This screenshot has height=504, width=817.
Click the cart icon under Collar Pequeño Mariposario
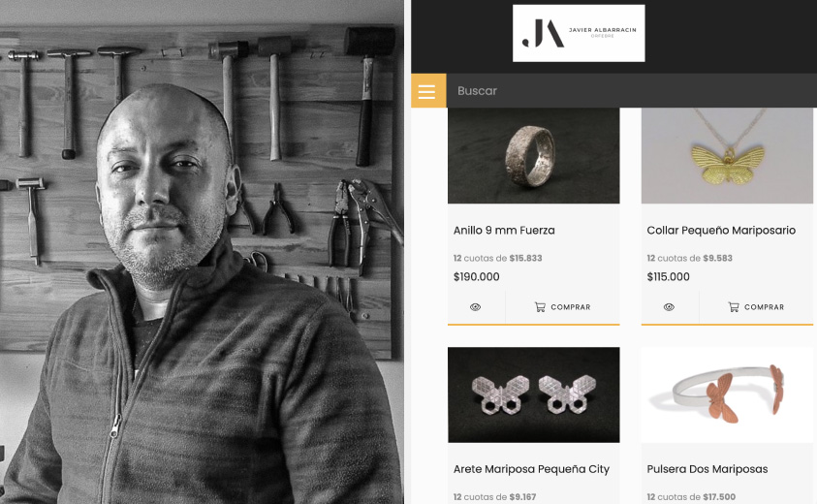pyautogui.click(x=734, y=307)
